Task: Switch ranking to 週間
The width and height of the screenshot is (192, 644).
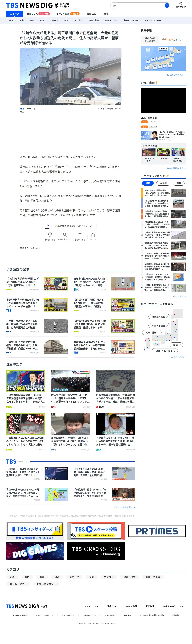Action: point(179,183)
